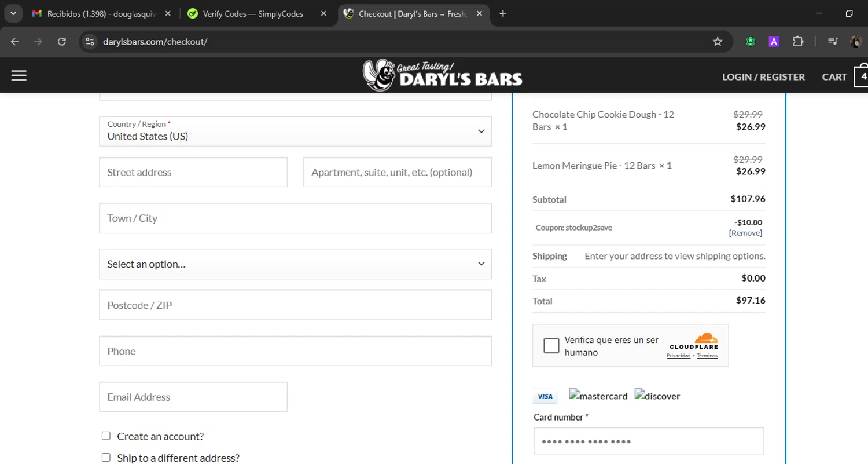Image resolution: width=868 pixels, height=464 pixels.
Task: Click the browser forward arrow
Action: pos(38,42)
